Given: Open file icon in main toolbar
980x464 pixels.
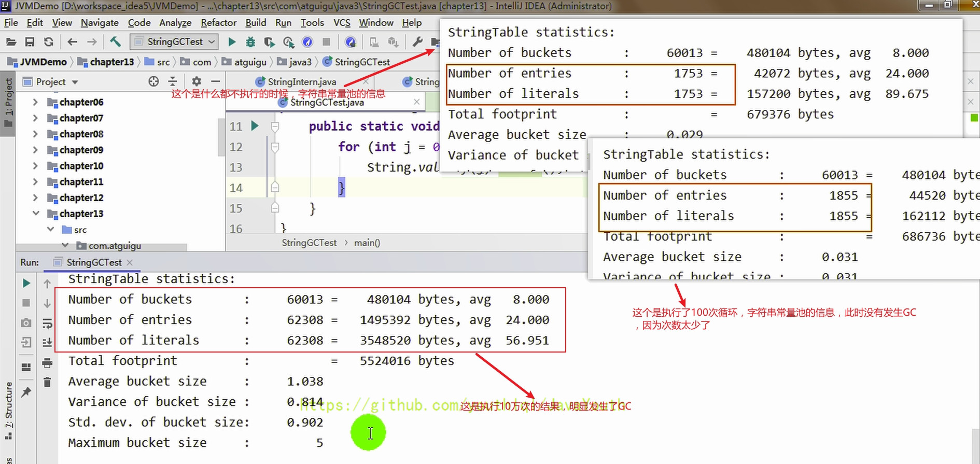Looking at the screenshot, I should [11, 41].
